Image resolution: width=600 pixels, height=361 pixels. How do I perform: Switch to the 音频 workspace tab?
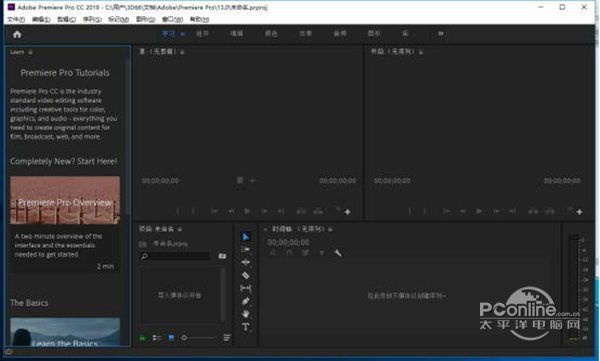coord(340,34)
